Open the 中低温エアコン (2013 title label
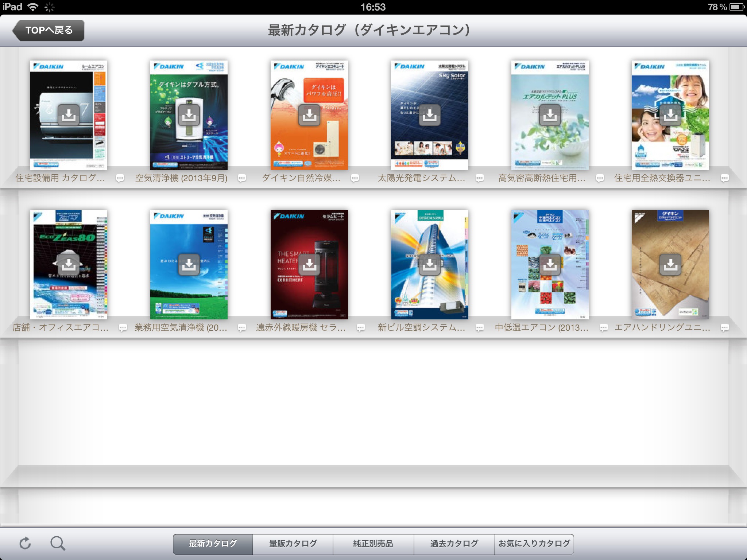Image resolution: width=747 pixels, height=560 pixels. [542, 327]
